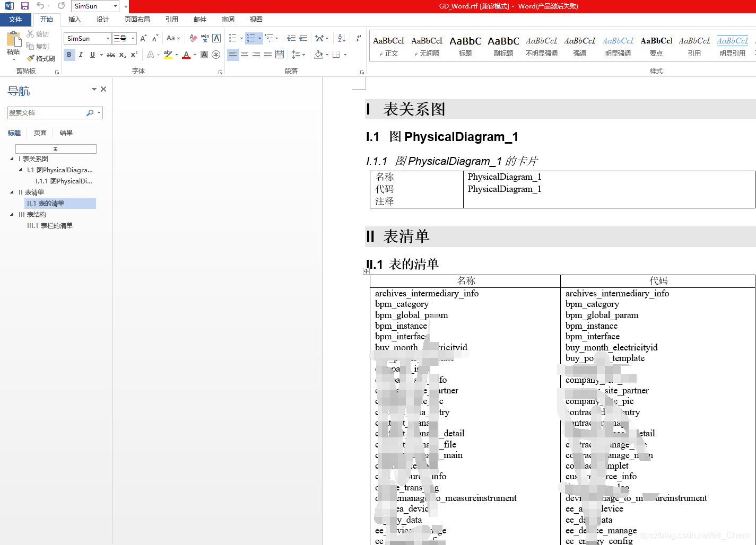
Task: Click the yellow text highlight color button
Action: [168, 55]
